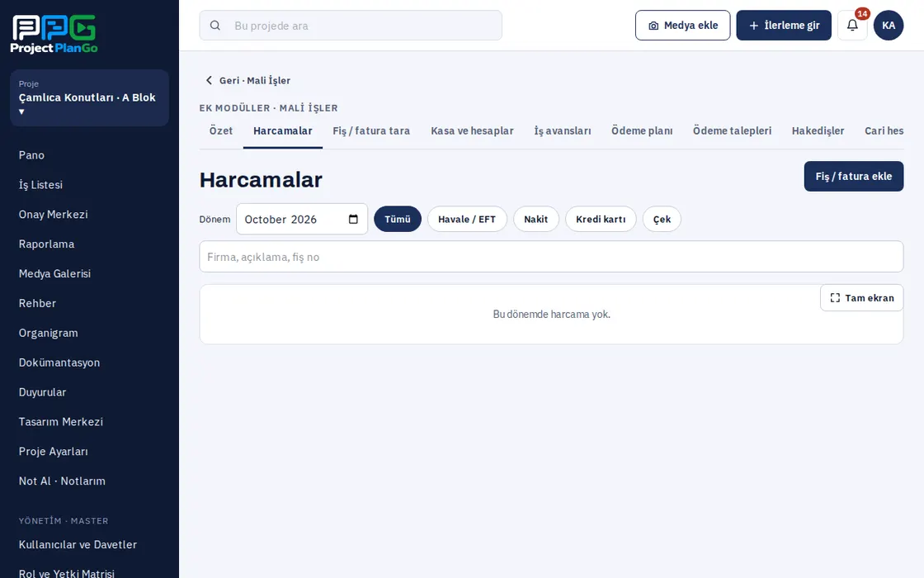Screen dimensions: 924x578
Task: Open Kullanıcılar ve Davetler
Action: [x=90, y=545]
